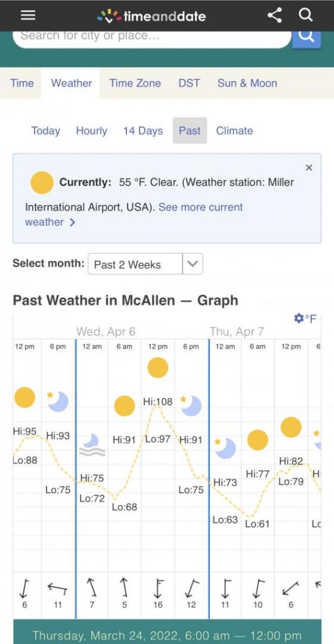The width and height of the screenshot is (334, 644).
Task: Open the hamburger navigation menu
Action: pos(28,16)
